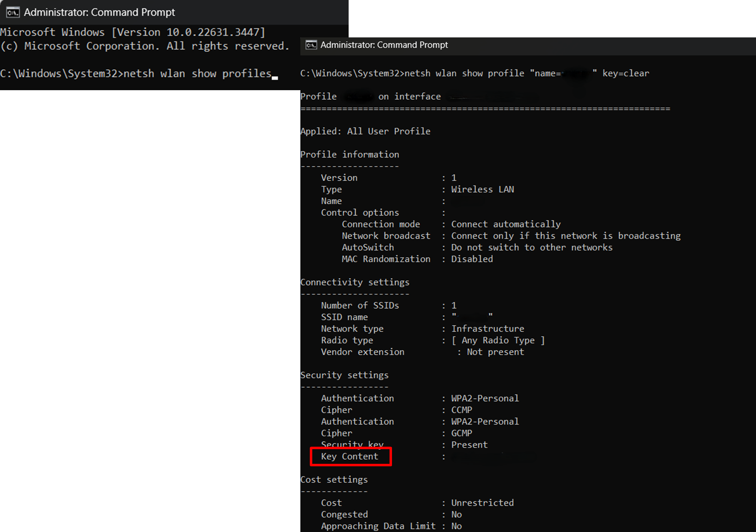Viewport: 756px width, 532px height.
Task: Click 'Do not switch to other networks'
Action: tap(532, 247)
